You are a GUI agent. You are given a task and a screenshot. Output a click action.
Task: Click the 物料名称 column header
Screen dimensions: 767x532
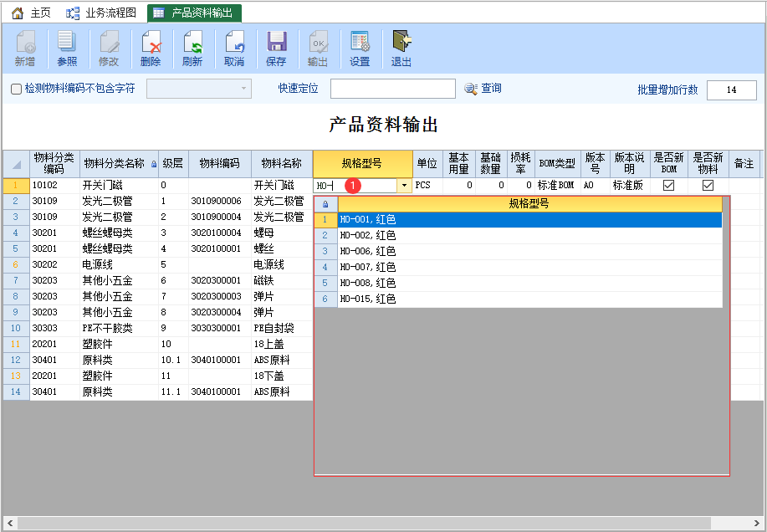click(282, 164)
